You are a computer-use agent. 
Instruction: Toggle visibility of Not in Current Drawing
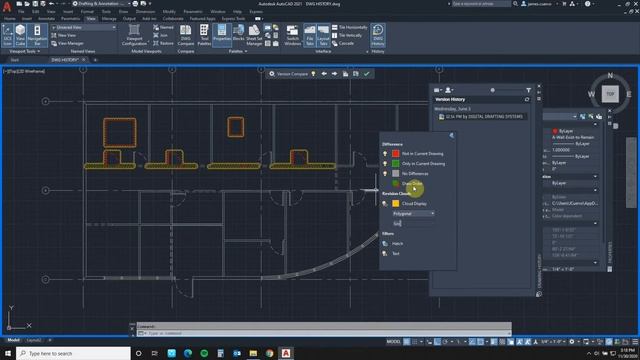point(385,153)
